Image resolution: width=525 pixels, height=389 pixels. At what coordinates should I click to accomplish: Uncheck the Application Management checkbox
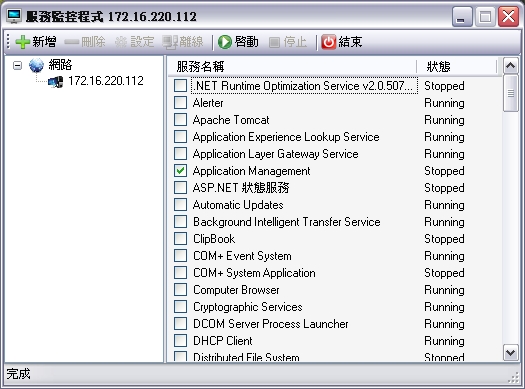[180, 171]
